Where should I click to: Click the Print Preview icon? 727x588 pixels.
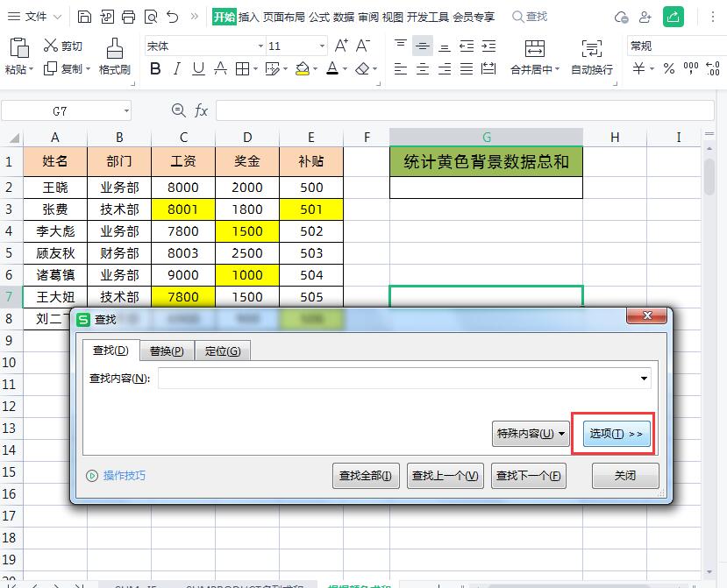pyautogui.click(x=151, y=18)
